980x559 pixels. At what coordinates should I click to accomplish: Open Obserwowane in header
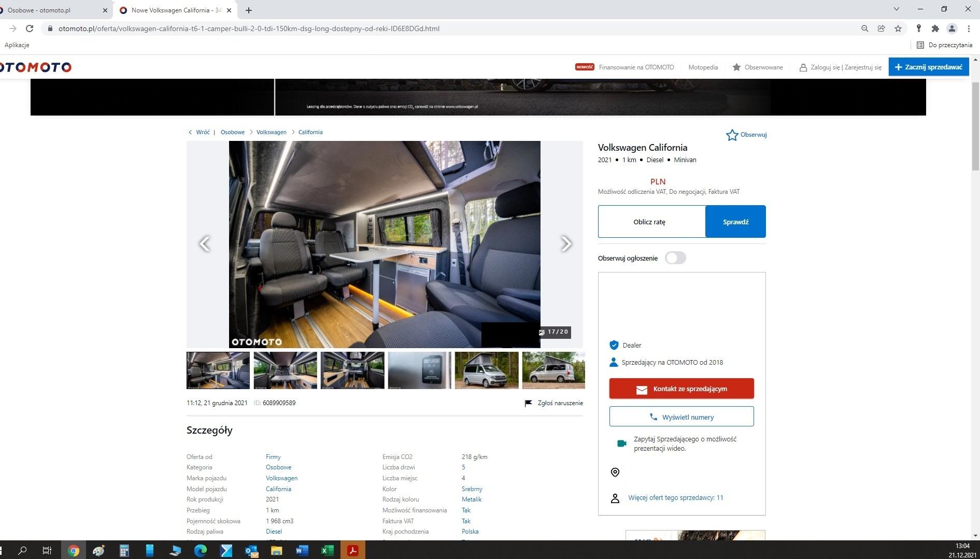758,67
